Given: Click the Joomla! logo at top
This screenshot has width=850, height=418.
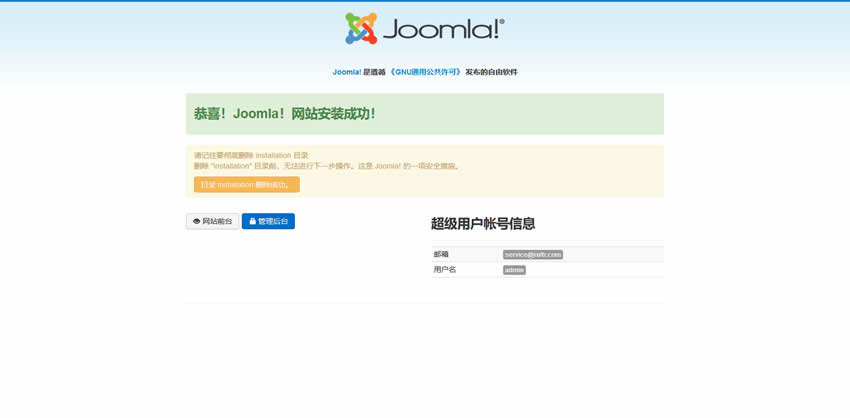Looking at the screenshot, I should point(425,28).
